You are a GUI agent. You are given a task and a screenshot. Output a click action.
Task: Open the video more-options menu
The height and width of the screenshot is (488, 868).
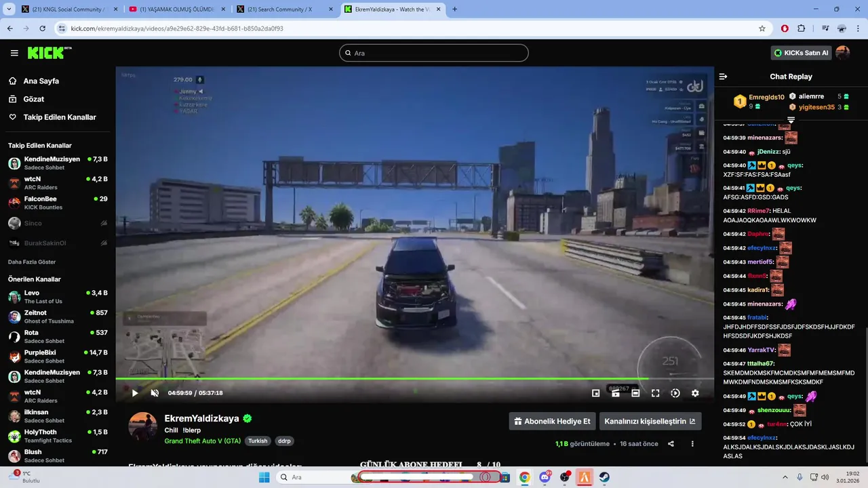tap(692, 444)
